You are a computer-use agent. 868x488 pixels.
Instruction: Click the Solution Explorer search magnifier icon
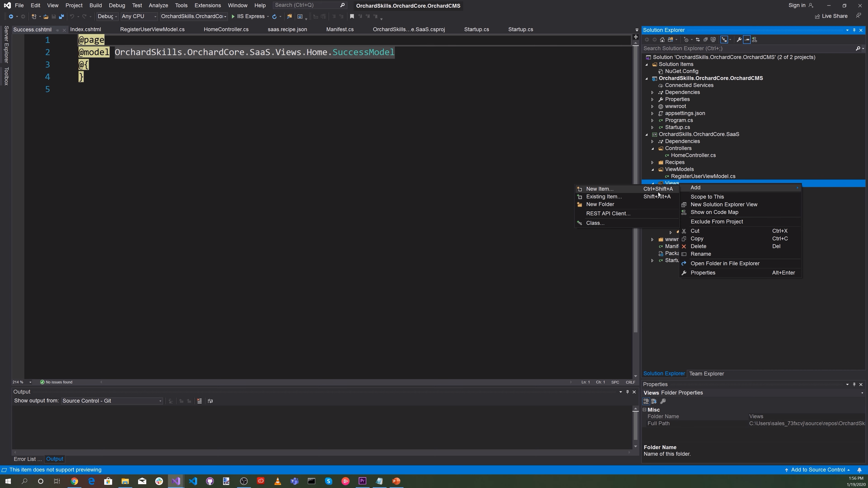point(858,49)
